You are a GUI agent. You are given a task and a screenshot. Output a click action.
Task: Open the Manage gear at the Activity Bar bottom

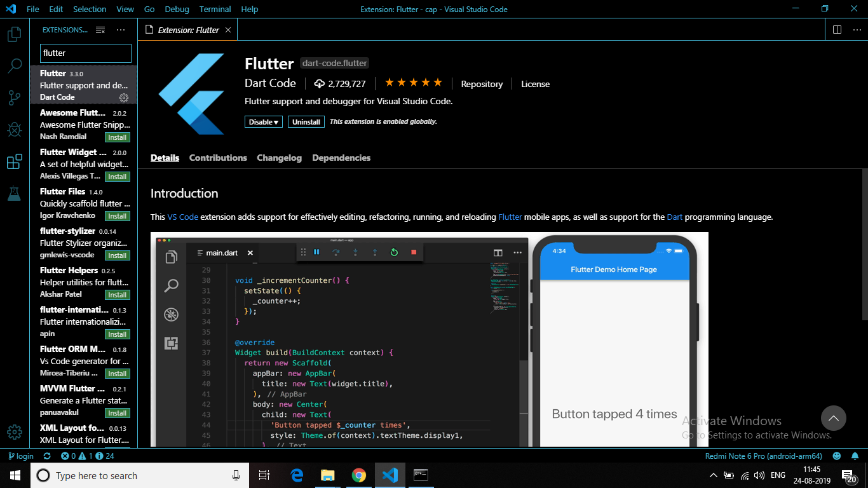pyautogui.click(x=14, y=431)
